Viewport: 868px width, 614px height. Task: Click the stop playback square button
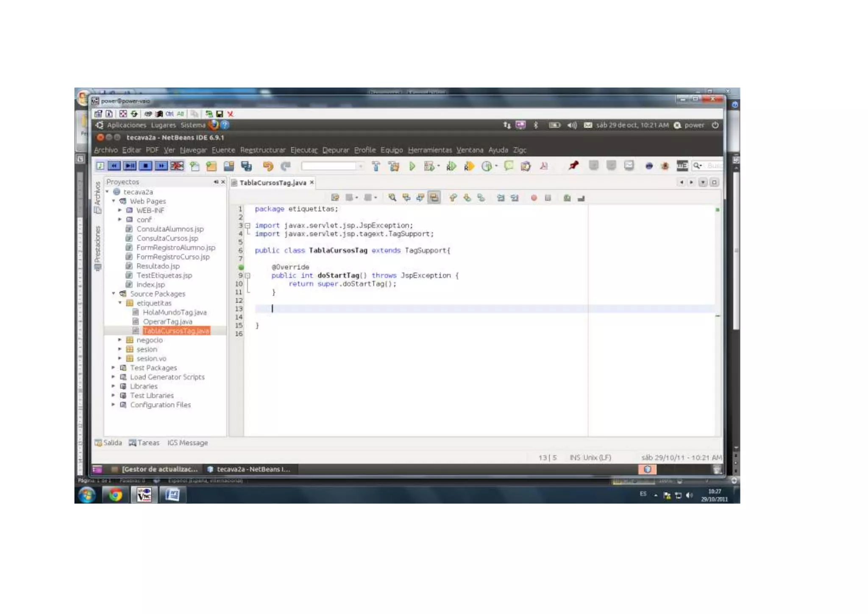[x=145, y=166]
